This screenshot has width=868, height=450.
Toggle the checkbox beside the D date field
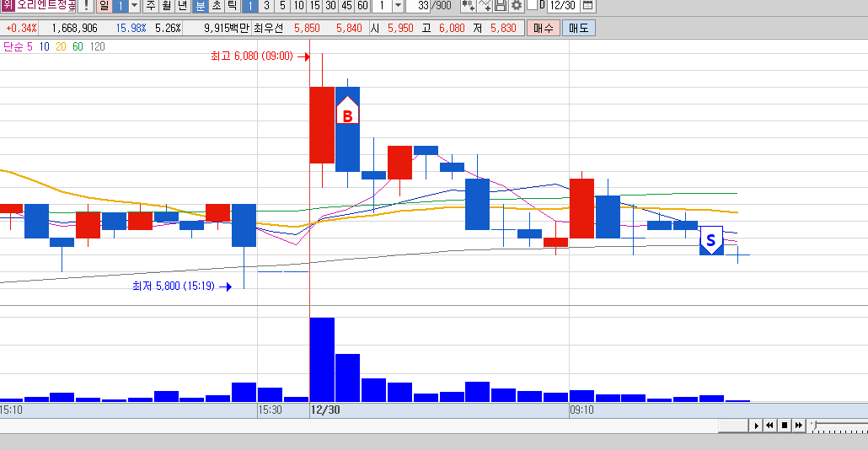point(532,4)
